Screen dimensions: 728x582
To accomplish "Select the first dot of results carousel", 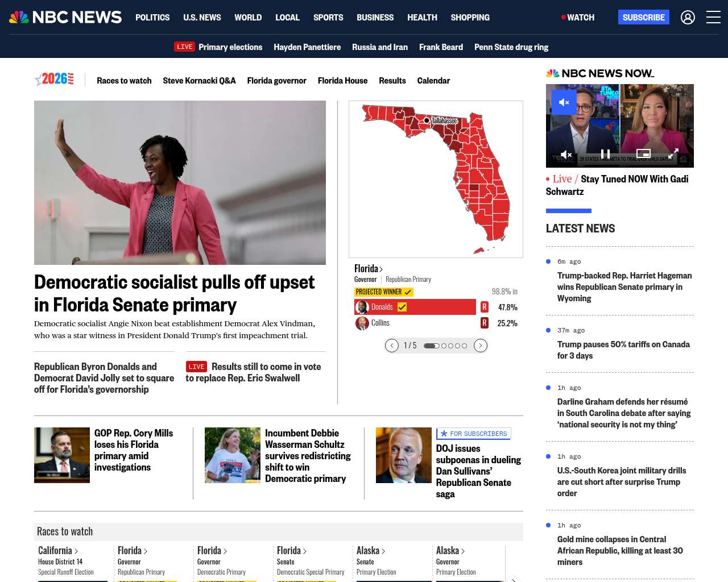I will [x=431, y=346].
